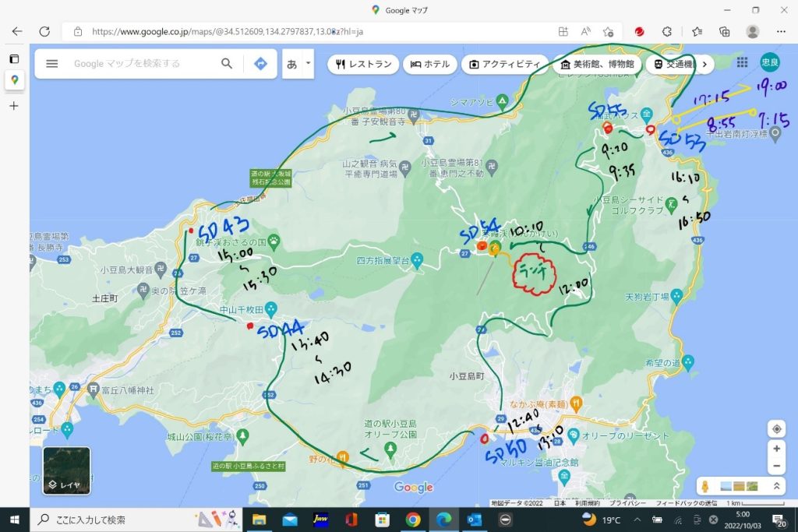Select the レストラン category chip
The height and width of the screenshot is (532, 798).
click(362, 64)
